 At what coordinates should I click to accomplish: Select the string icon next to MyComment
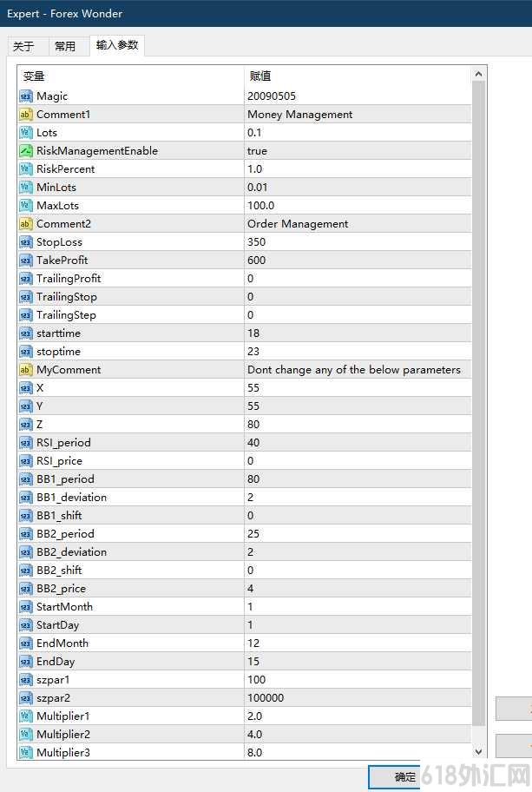click(26, 370)
